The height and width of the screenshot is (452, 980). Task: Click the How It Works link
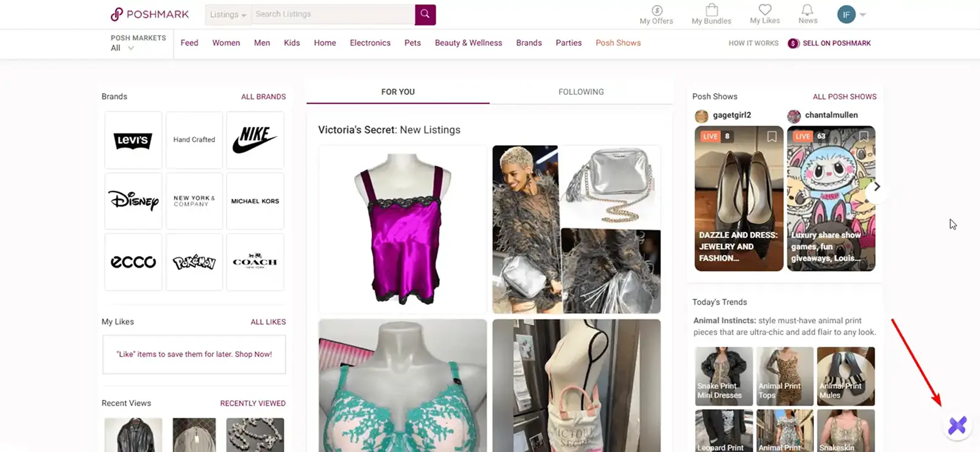click(753, 43)
